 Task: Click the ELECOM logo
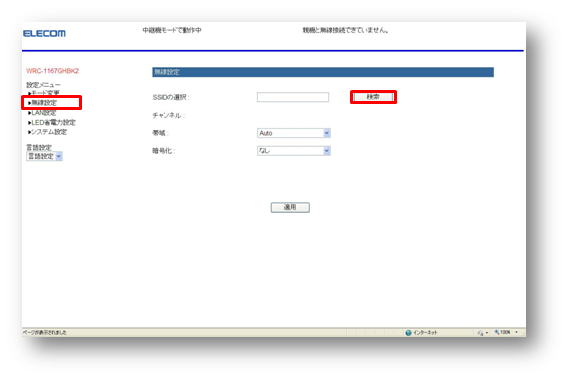point(44,33)
